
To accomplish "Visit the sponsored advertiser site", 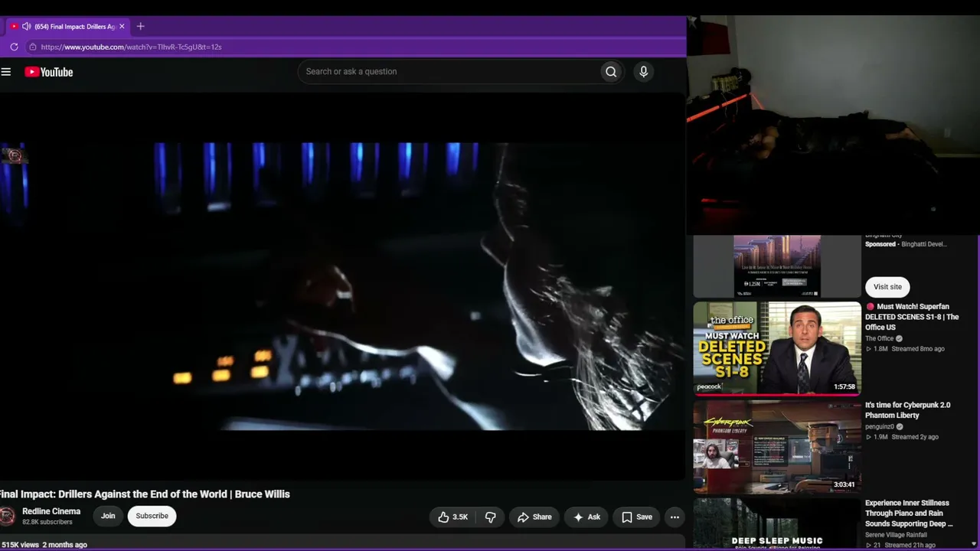I will click(x=887, y=287).
